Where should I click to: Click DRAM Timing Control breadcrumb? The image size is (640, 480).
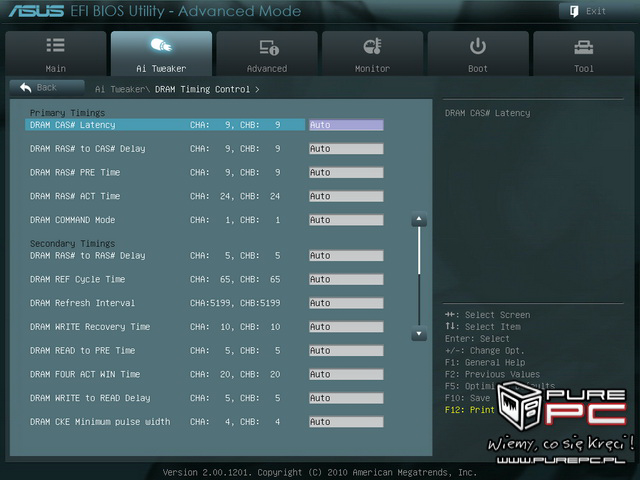click(x=202, y=89)
